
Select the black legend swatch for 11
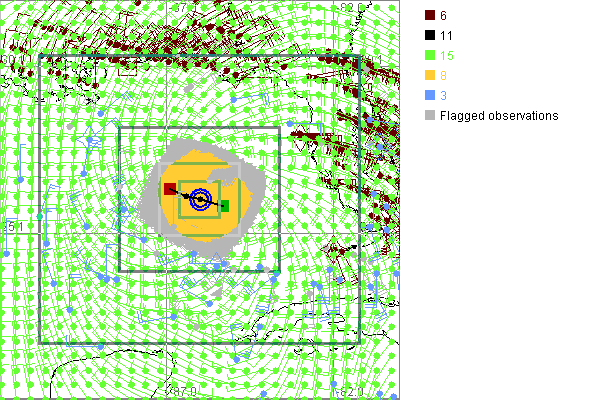click(430, 35)
